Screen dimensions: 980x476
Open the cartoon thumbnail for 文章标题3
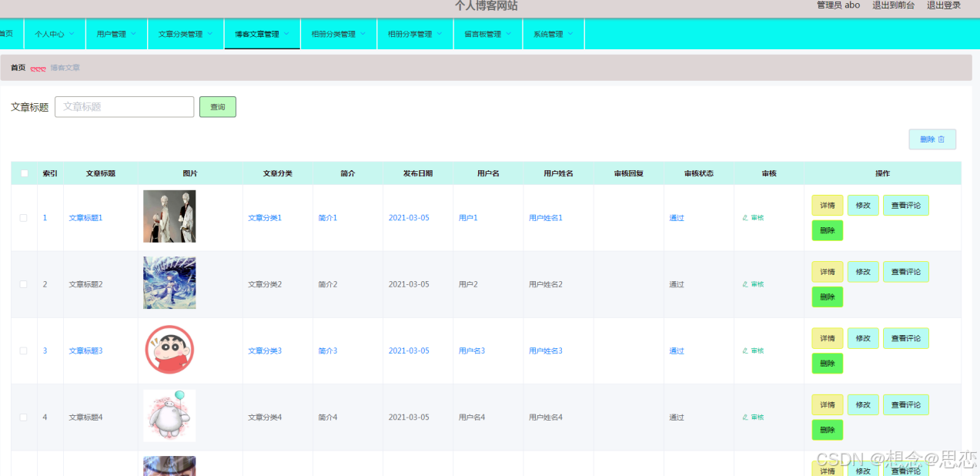169,350
